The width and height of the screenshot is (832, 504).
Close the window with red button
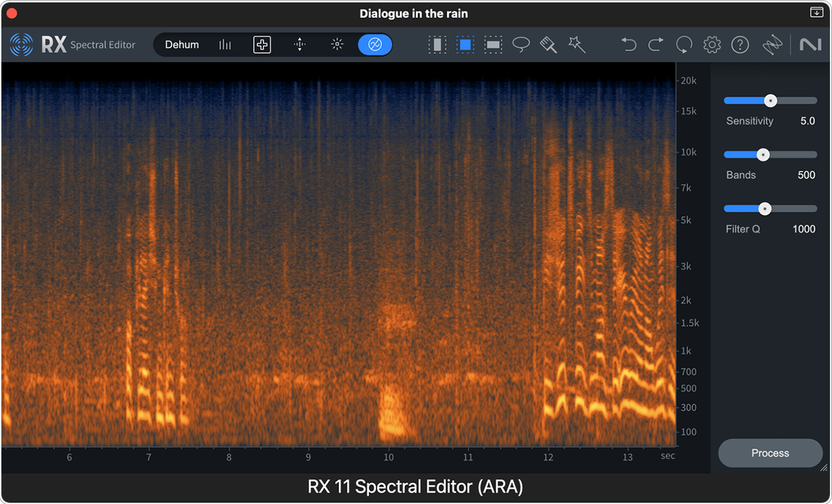click(x=12, y=13)
